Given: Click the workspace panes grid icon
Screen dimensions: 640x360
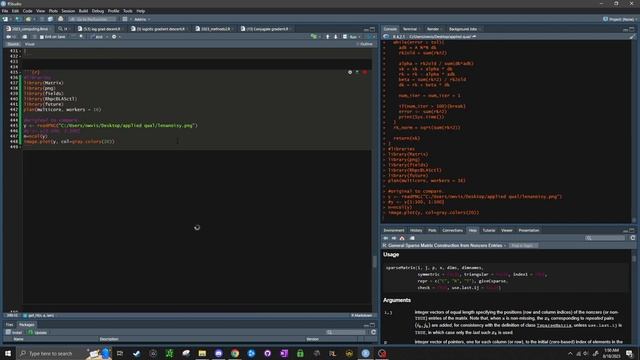Looking at the screenshot, I should point(125,19).
